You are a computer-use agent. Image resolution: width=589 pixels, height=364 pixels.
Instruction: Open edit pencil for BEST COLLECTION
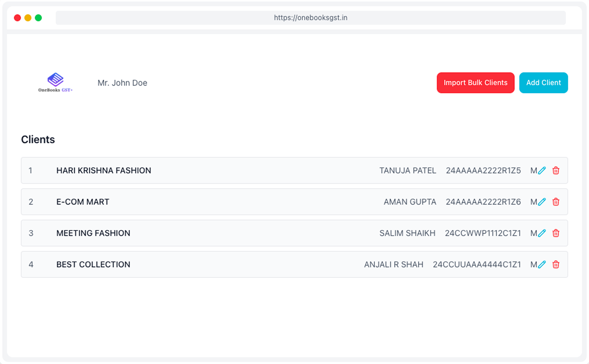pyautogui.click(x=542, y=264)
